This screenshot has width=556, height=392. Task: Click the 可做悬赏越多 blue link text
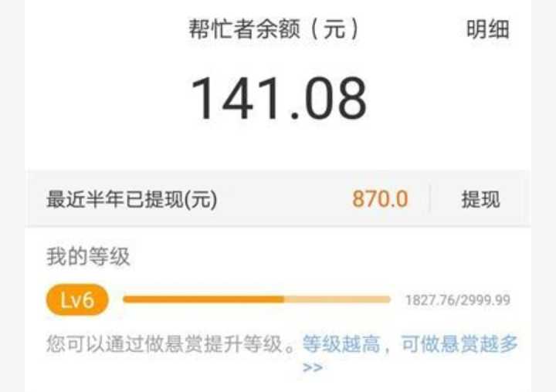pos(459,344)
